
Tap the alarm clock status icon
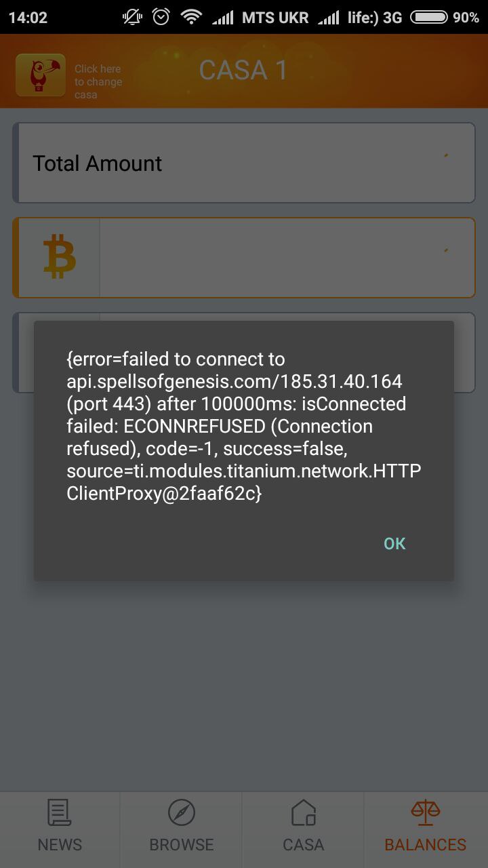click(x=161, y=18)
